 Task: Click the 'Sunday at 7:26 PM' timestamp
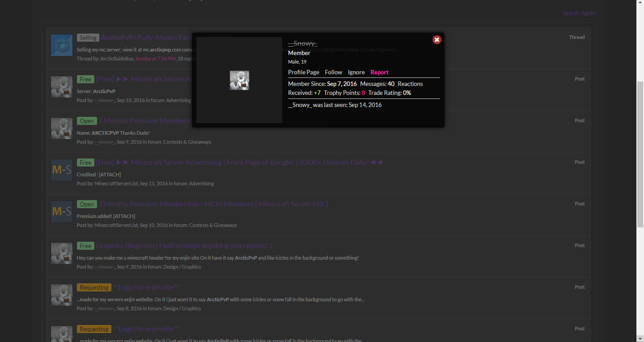pos(155,59)
